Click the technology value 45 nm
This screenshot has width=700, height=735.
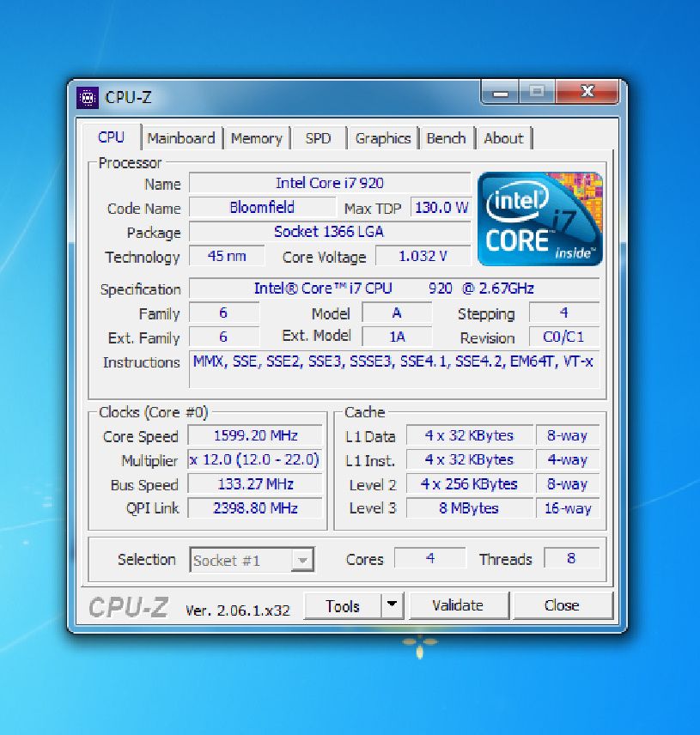[227, 256]
